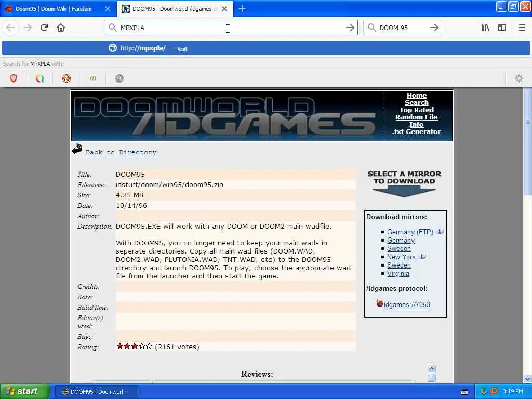
Task: Download from the Virginia mirror
Action: coord(398,273)
